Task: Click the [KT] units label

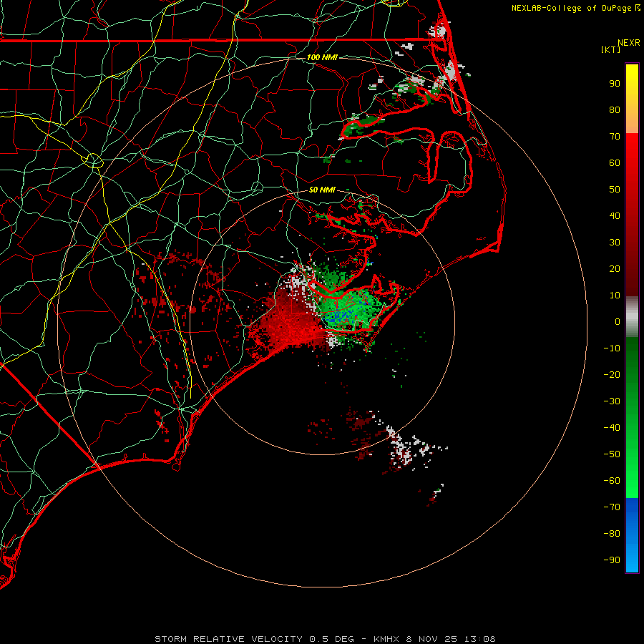Action: 610,49
